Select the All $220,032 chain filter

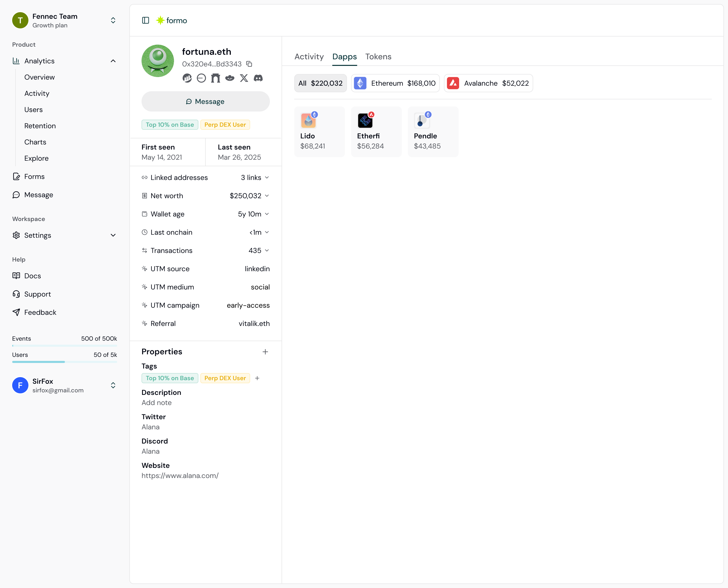click(x=320, y=83)
